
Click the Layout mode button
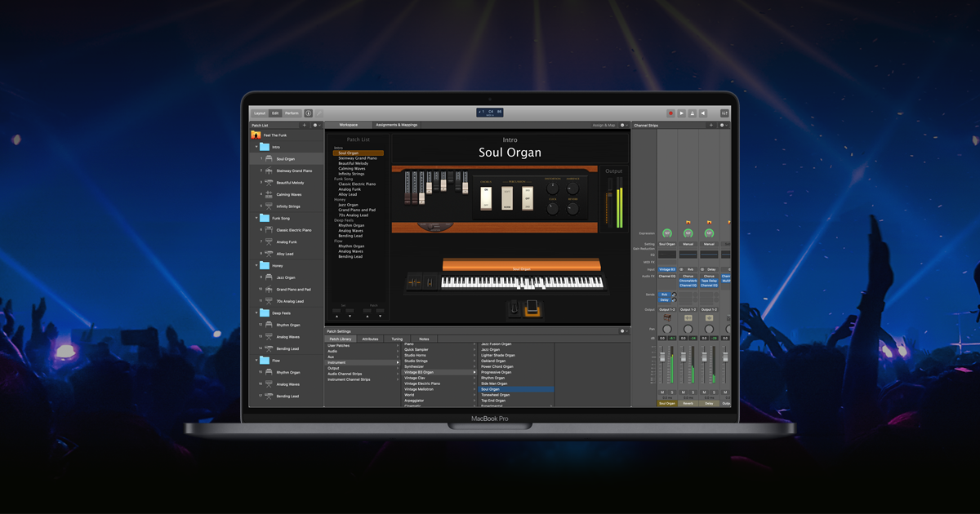tap(260, 113)
